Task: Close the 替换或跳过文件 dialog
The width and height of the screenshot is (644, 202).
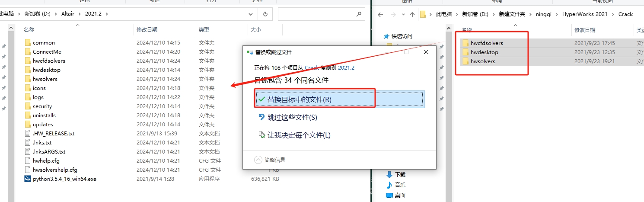Action: coord(426,52)
